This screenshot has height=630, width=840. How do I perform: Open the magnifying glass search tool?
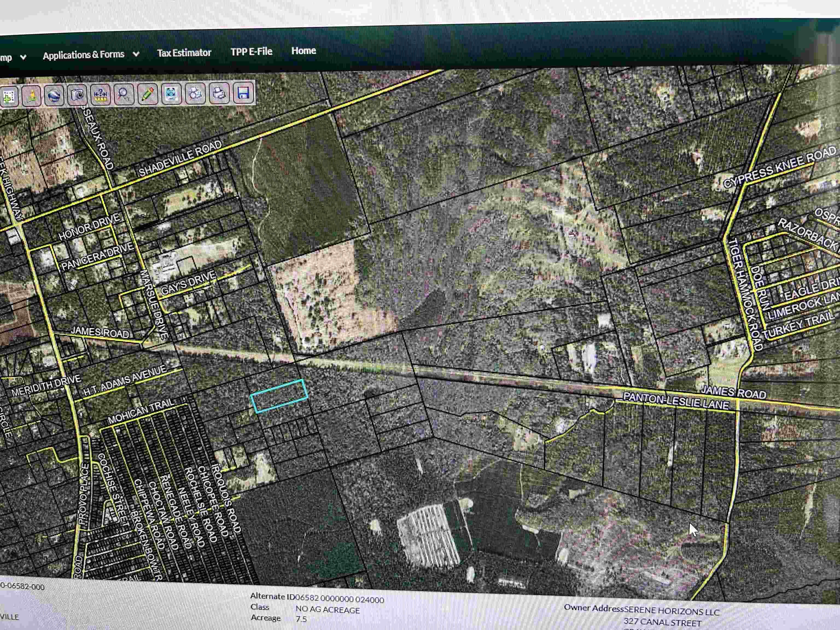pos(124,94)
